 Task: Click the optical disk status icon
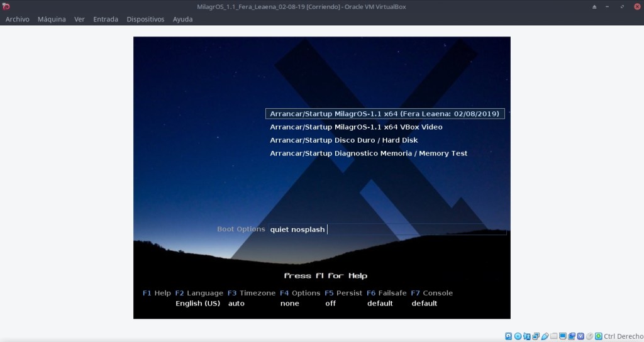518,336
